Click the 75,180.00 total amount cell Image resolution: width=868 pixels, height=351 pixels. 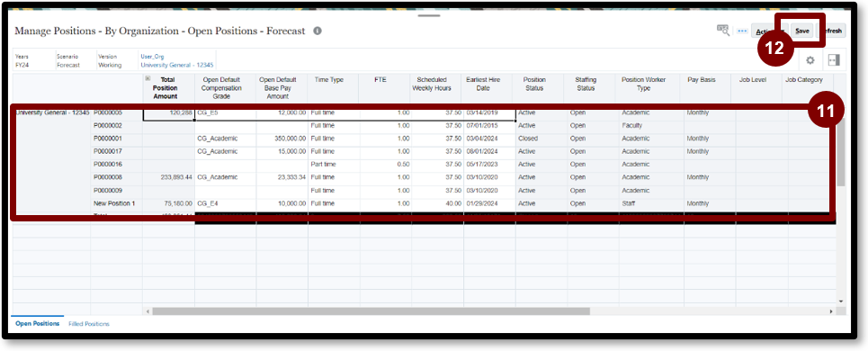(x=169, y=203)
